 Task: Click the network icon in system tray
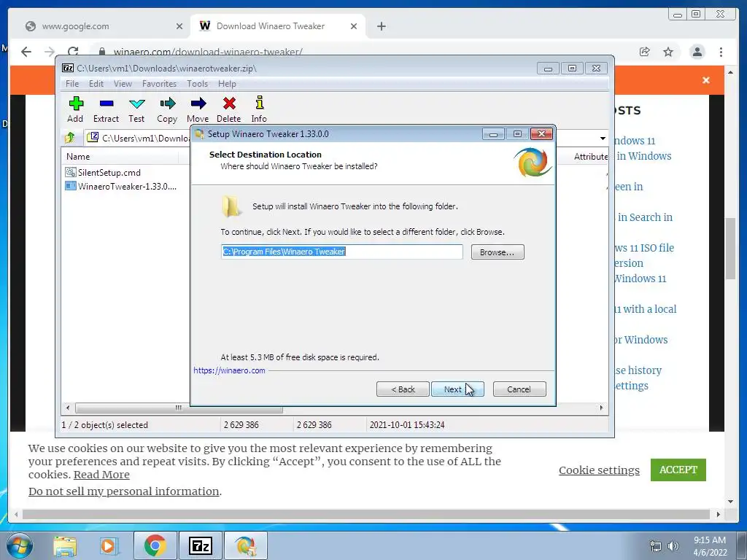(x=656, y=546)
